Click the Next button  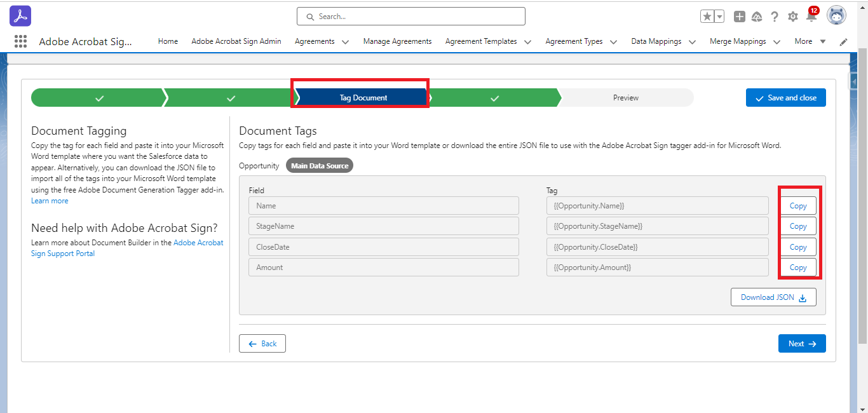click(x=802, y=344)
